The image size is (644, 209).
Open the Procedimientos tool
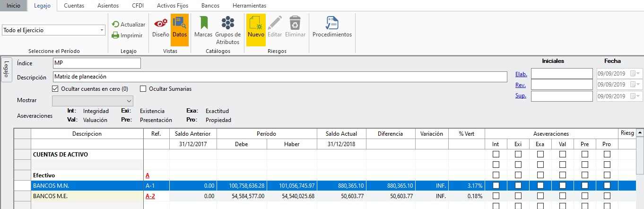pos(332,27)
